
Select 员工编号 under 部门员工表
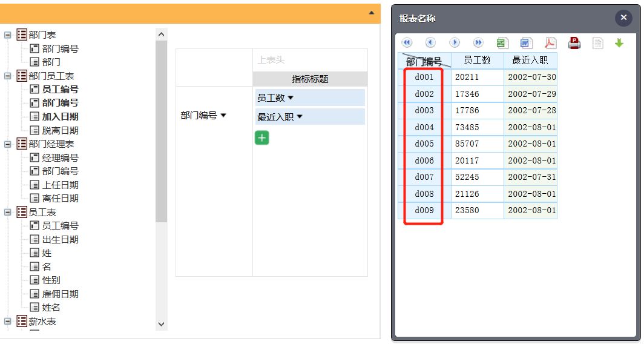(60, 89)
